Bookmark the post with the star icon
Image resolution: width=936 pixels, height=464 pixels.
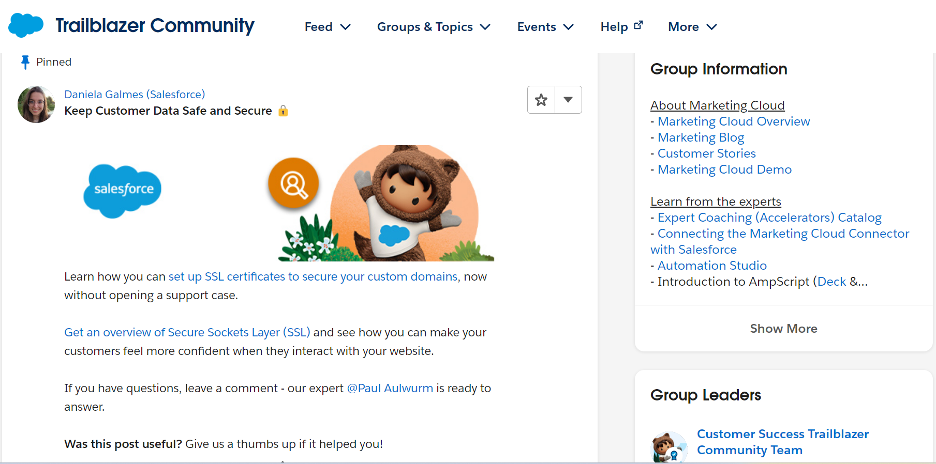[541, 100]
